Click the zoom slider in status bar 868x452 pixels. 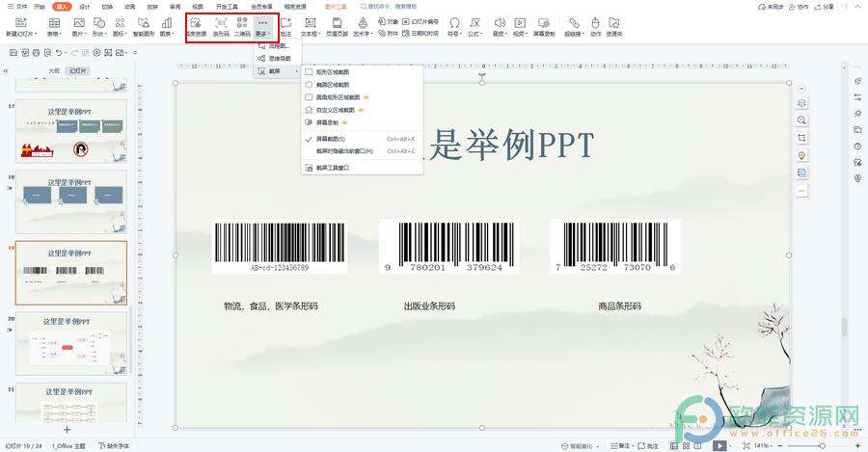(x=823, y=445)
